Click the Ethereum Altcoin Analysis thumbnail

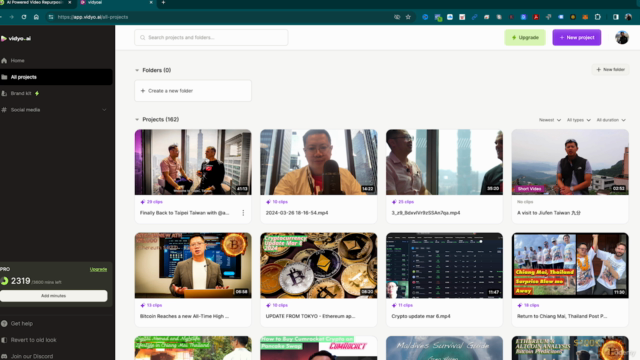pos(570,348)
